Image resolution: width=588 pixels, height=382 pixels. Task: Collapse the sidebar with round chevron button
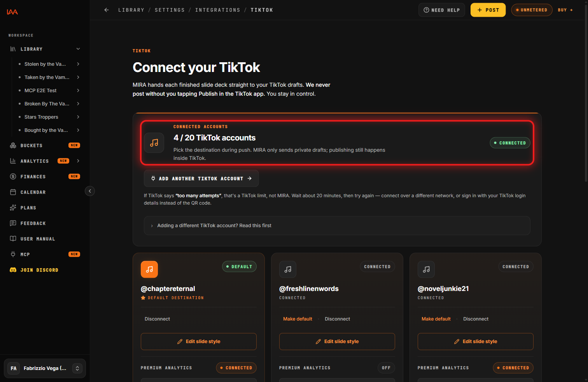[90, 191]
